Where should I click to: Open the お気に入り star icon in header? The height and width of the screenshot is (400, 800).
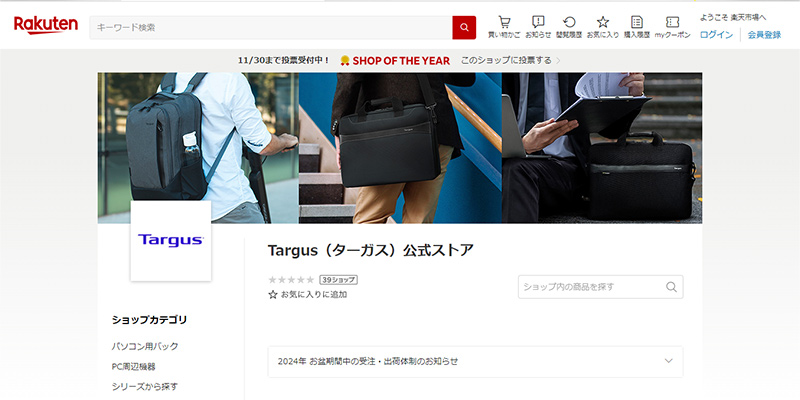603,22
